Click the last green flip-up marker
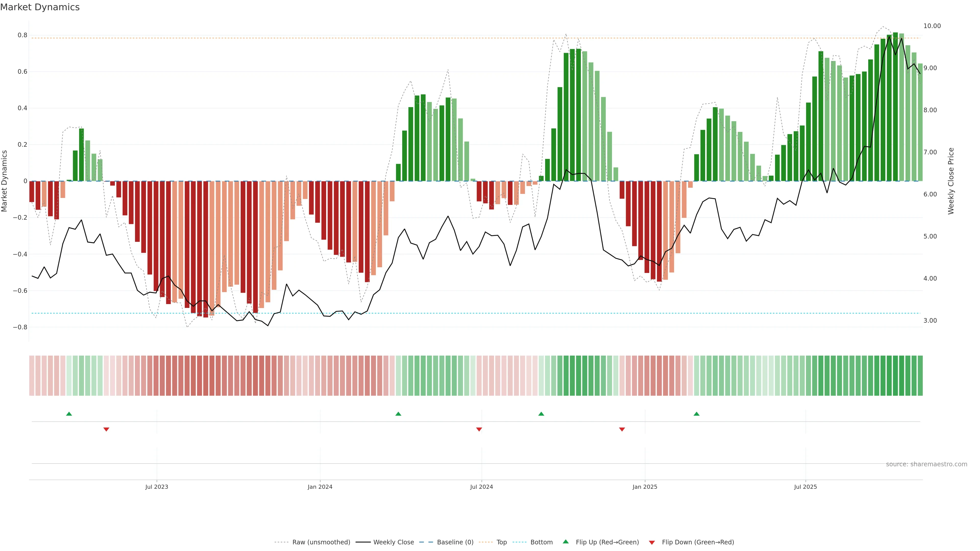The image size is (980, 551). 696,414
